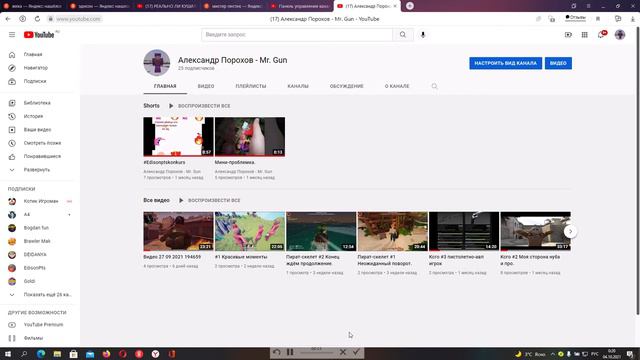Open Фильмы movies in sidebar
The width and height of the screenshot is (640, 360).
point(33,338)
